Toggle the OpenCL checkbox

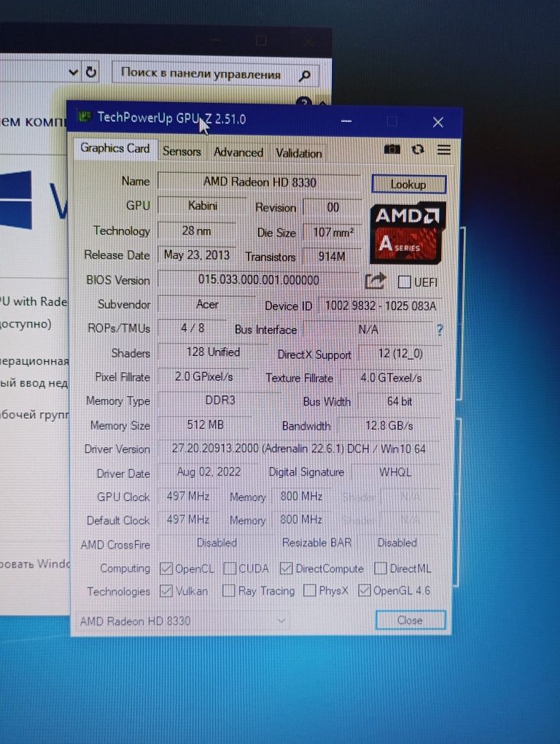[x=166, y=568]
